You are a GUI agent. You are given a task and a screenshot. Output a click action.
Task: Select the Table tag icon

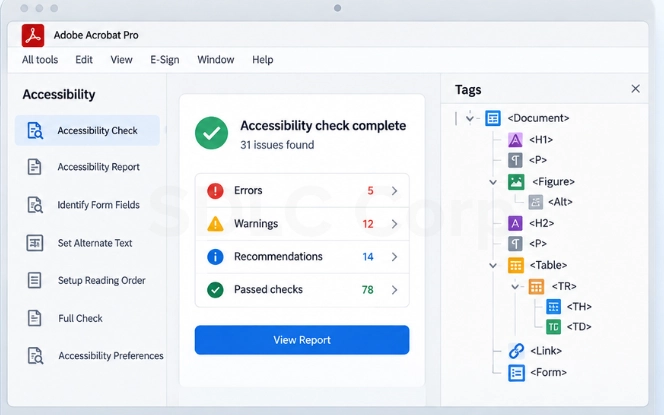point(516,265)
